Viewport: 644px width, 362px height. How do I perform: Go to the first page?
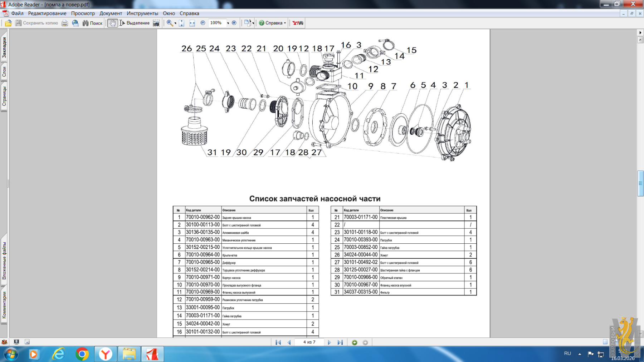pyautogui.click(x=278, y=342)
